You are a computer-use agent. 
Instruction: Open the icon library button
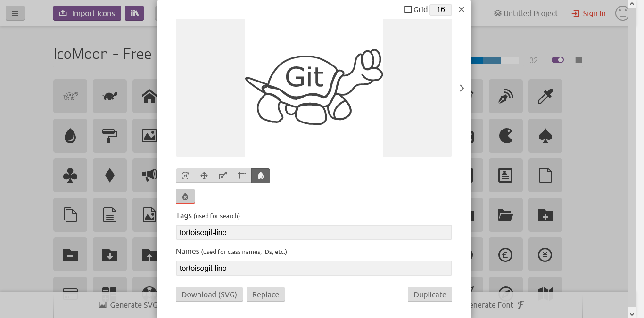click(x=134, y=13)
